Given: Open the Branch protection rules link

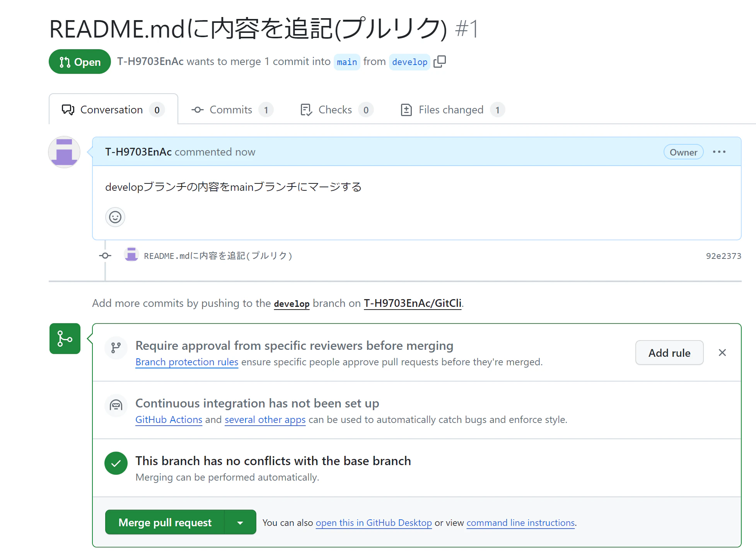Looking at the screenshot, I should point(187,362).
